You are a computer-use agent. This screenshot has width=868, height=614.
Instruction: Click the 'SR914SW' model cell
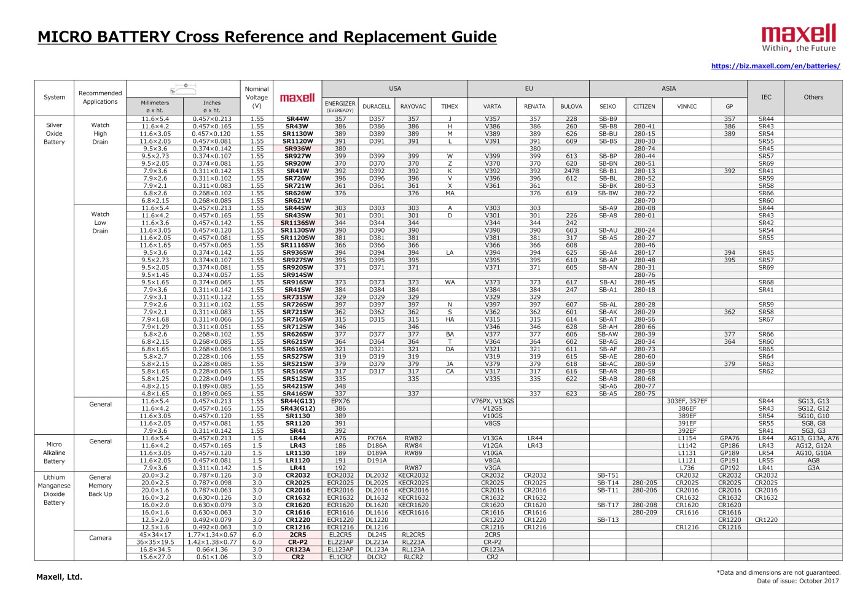(x=297, y=275)
